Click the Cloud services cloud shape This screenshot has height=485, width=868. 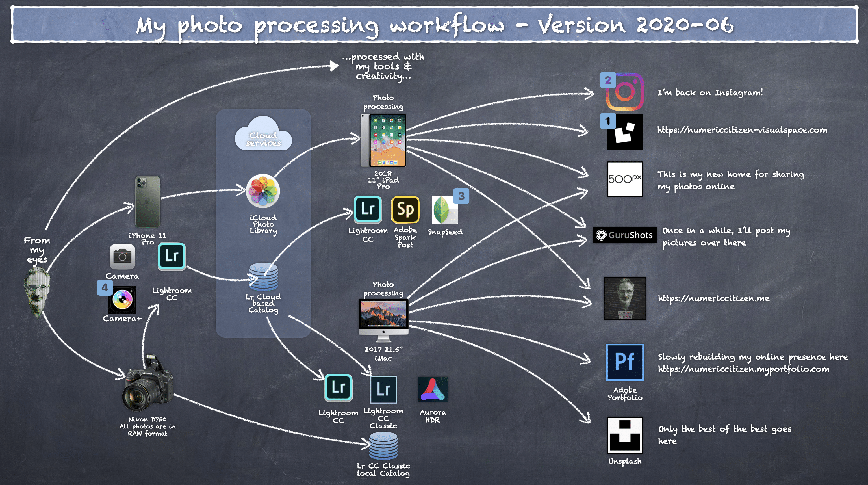(263, 135)
